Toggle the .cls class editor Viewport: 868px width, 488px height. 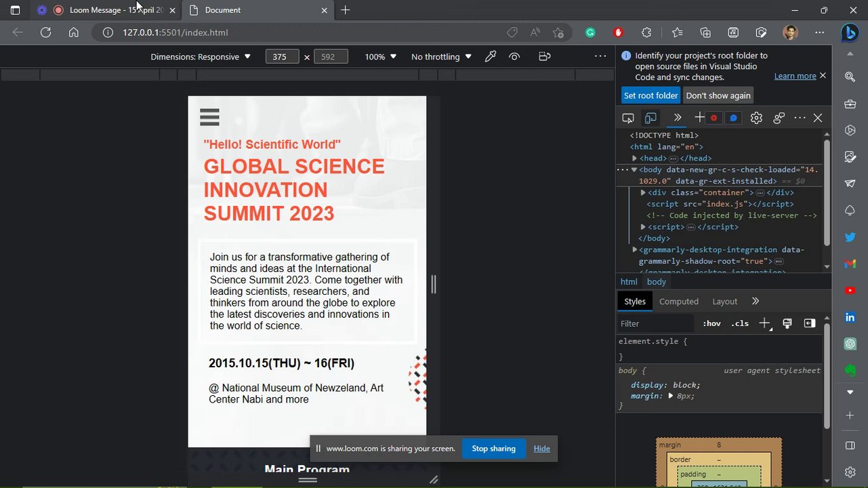tap(740, 323)
